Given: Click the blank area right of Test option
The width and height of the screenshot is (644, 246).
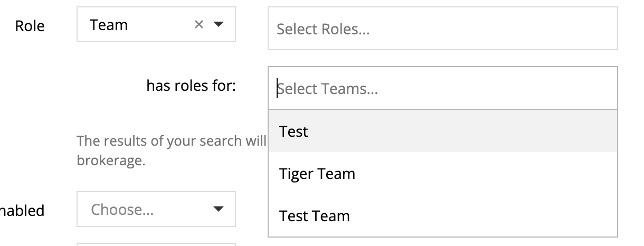Looking at the screenshot, I should pyautogui.click(x=465, y=131).
